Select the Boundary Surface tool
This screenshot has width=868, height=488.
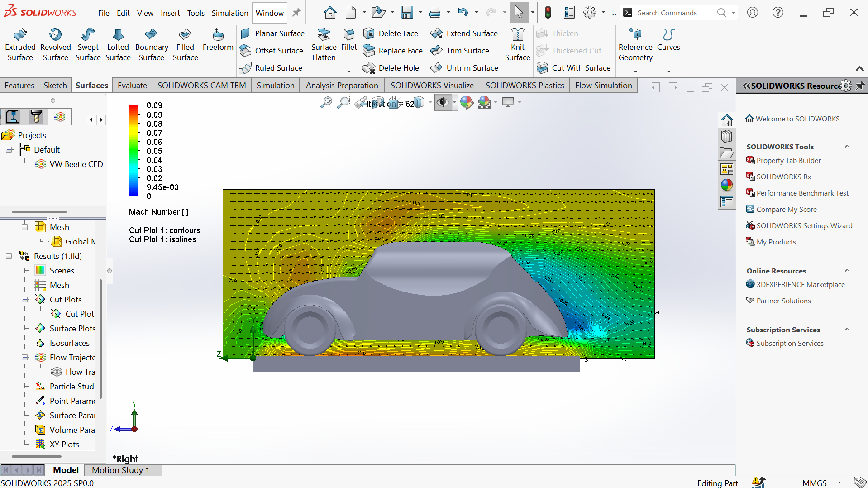click(152, 45)
